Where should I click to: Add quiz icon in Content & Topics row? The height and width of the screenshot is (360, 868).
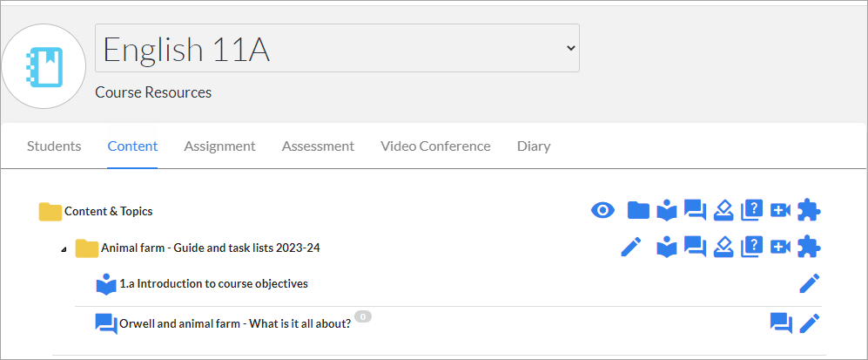pos(751,210)
